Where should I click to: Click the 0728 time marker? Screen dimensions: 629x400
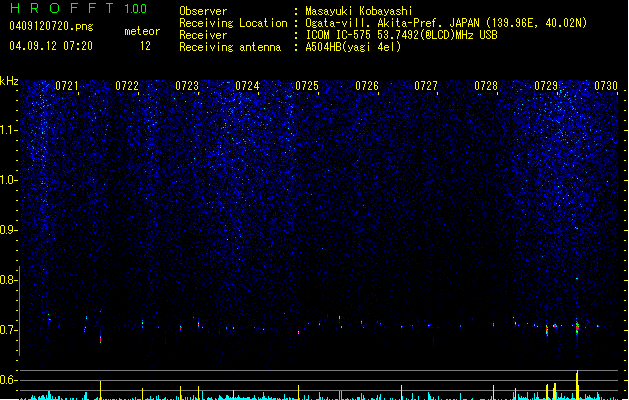(x=486, y=86)
